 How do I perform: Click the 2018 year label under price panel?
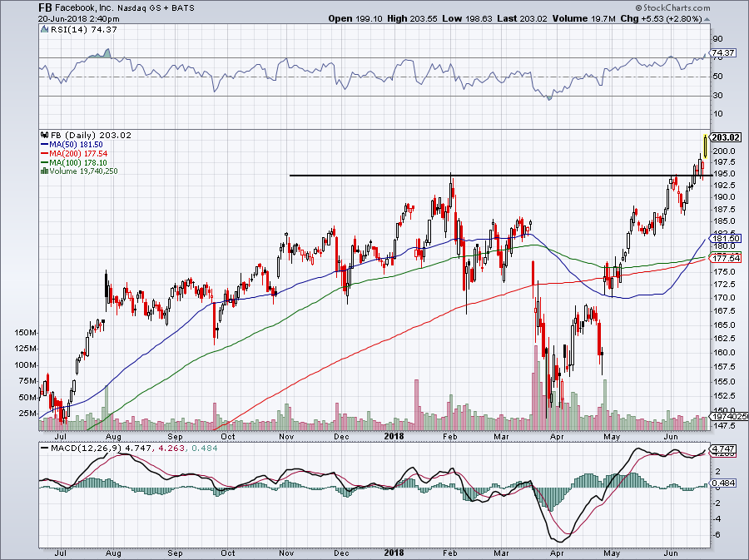[x=394, y=436]
